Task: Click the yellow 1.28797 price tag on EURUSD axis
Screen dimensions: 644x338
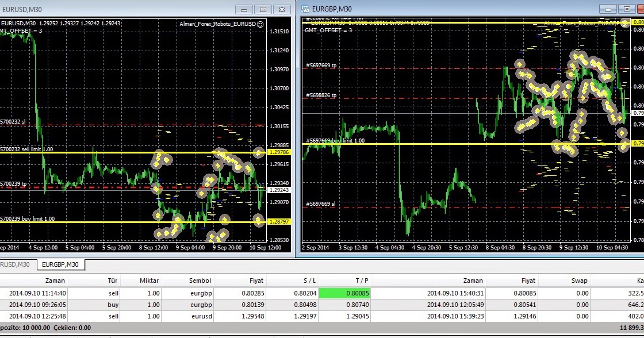Action: (x=279, y=222)
